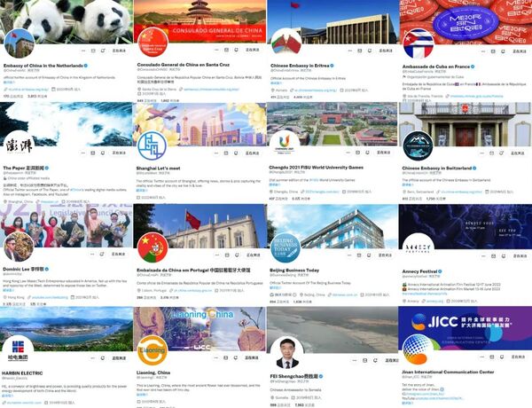Click Following button on Jinan ICC profile
The width and height of the screenshot is (532, 408).
pyautogui.click(x=518, y=357)
